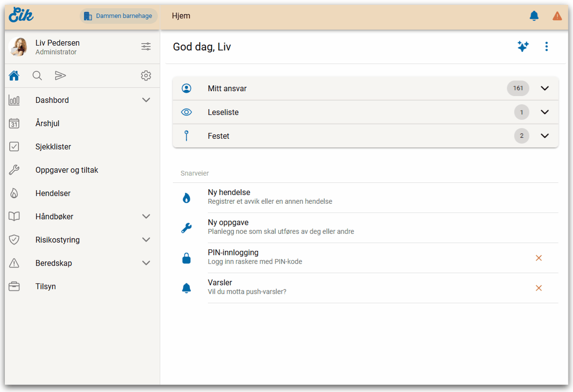Dismiss the PIN-innlogging shortcut
Image resolution: width=573 pixels, height=392 pixels.
point(539,258)
